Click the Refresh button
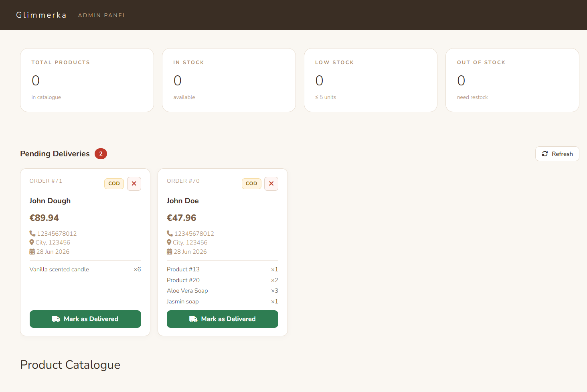 557,154
